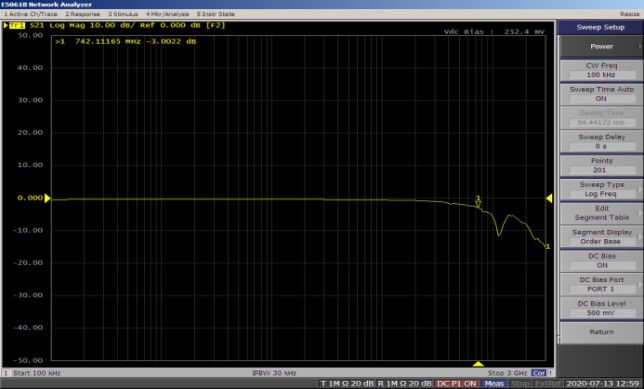Click the marker 1 triangle on trace
Screen dimensions: 644x389
(x=478, y=204)
